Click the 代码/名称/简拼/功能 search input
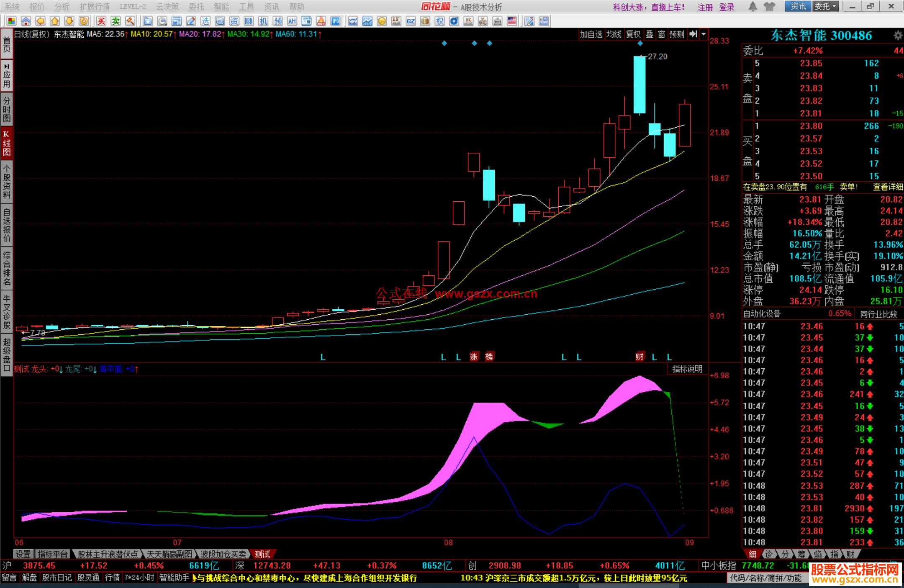 pyautogui.click(x=765, y=578)
